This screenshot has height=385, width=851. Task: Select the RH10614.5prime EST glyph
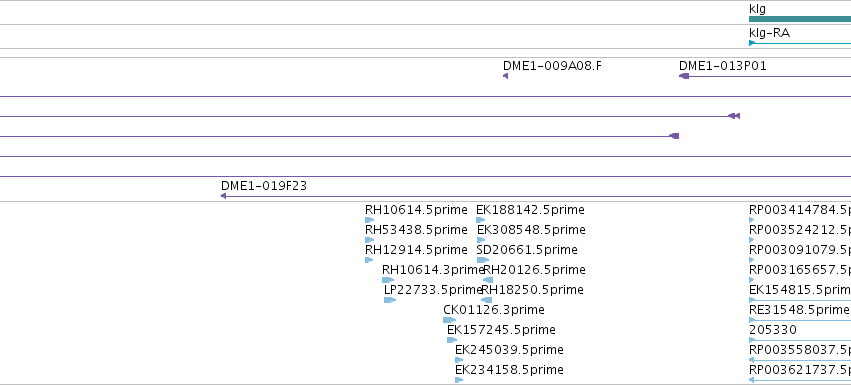[x=370, y=220]
